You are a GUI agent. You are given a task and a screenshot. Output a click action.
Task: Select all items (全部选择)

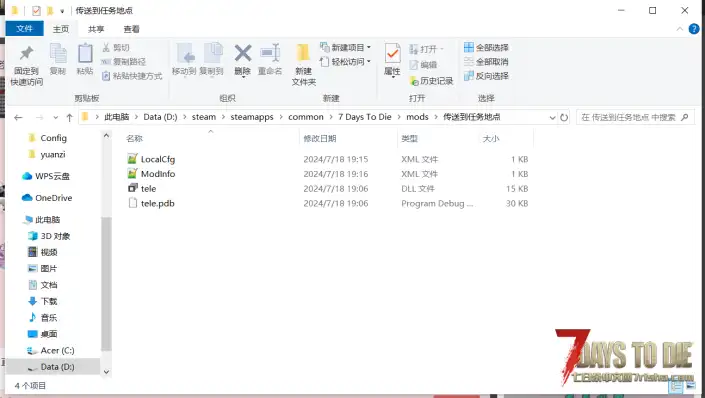pyautogui.click(x=486, y=47)
